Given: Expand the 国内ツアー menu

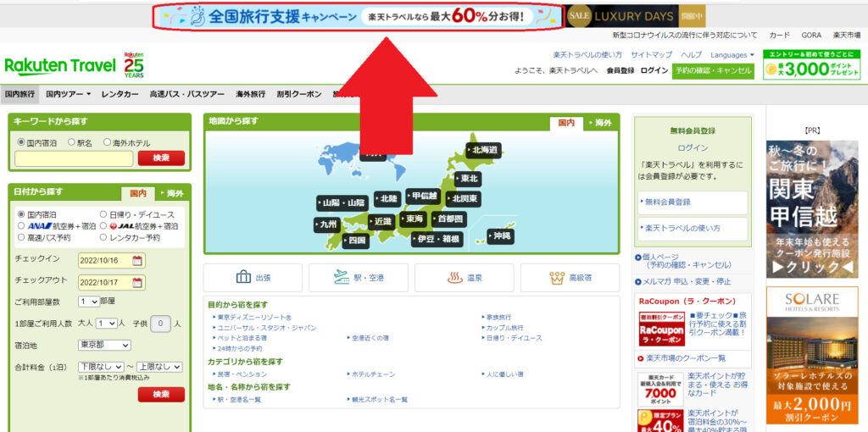Looking at the screenshot, I should 69,94.
